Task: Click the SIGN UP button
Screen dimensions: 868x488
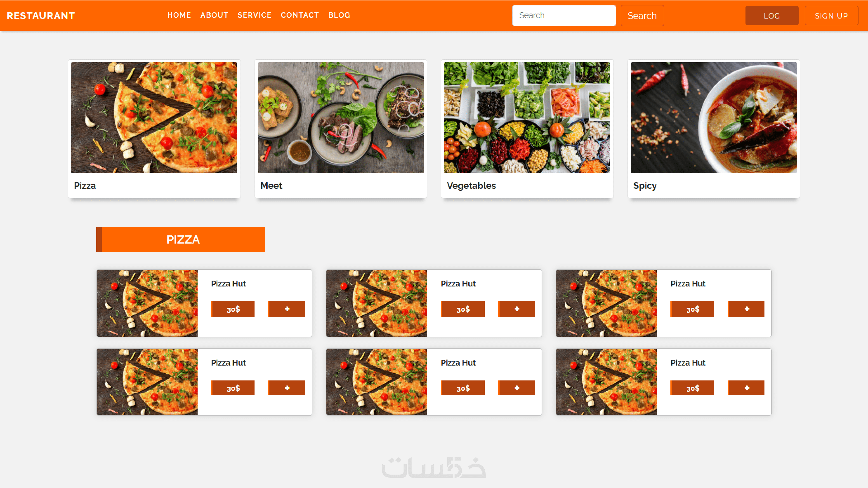Action: [x=831, y=16]
